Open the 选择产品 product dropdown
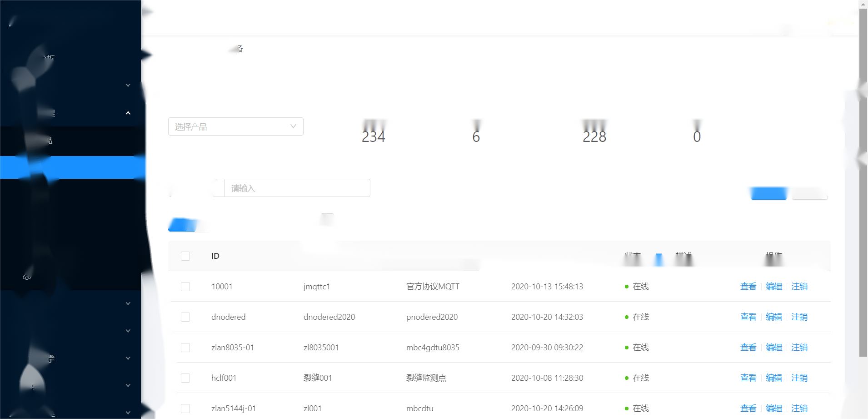868x419 pixels. pos(229,126)
